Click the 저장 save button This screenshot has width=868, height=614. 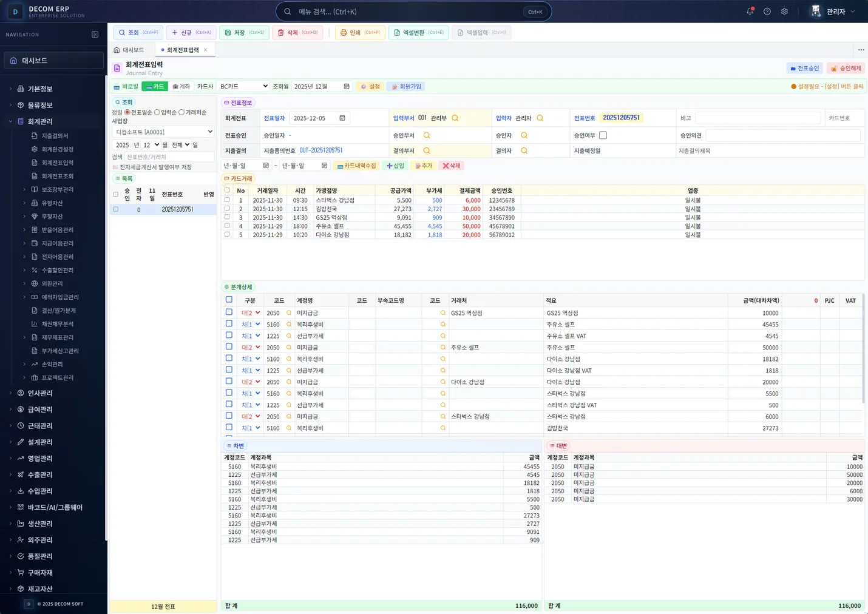coord(244,33)
